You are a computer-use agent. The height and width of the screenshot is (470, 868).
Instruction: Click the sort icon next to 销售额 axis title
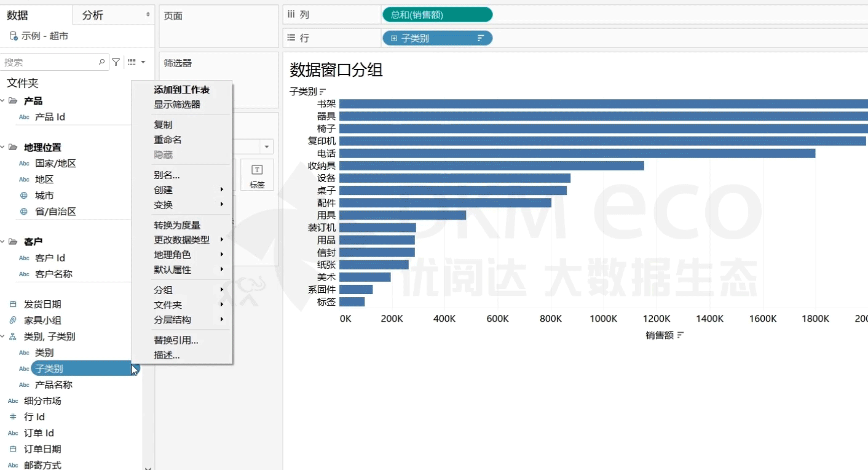[x=681, y=335]
